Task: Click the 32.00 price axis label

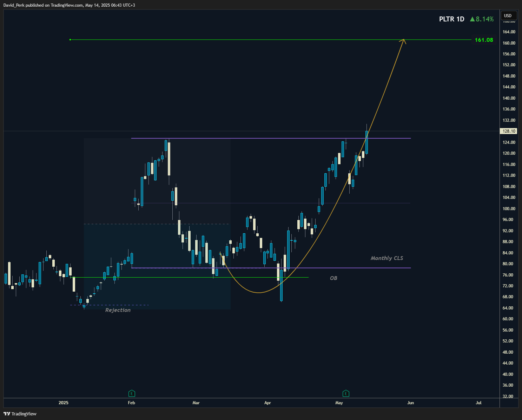Action: click(x=509, y=396)
